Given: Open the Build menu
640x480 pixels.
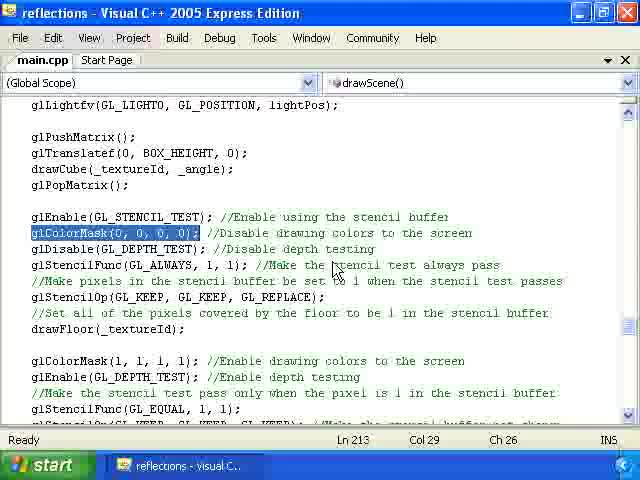Looking at the screenshot, I should pos(177,38).
